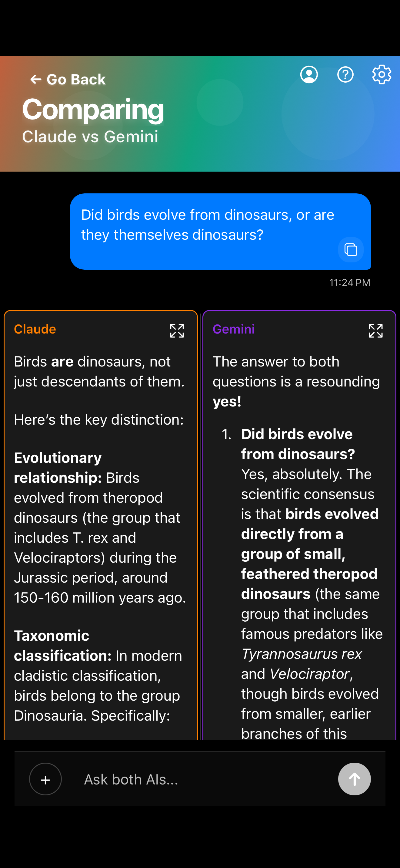
Task: Open the help question-mark icon
Action: (345, 74)
